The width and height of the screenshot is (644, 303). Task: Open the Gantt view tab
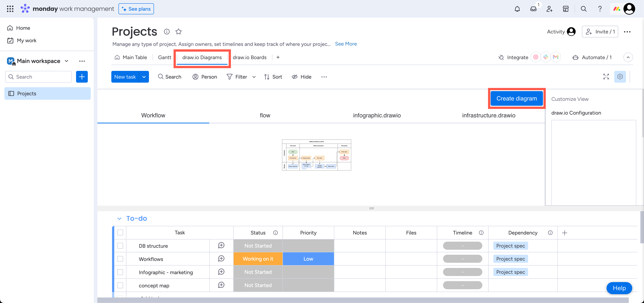click(x=165, y=57)
